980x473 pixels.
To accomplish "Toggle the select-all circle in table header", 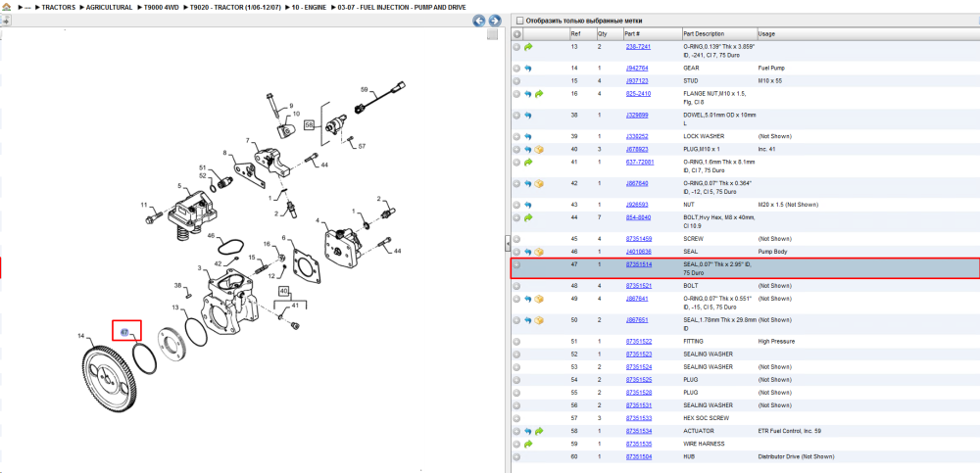I will [516, 33].
